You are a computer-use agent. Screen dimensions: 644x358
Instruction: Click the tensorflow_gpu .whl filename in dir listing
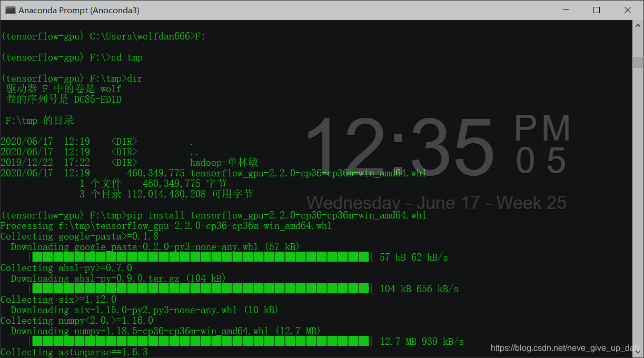308,173
